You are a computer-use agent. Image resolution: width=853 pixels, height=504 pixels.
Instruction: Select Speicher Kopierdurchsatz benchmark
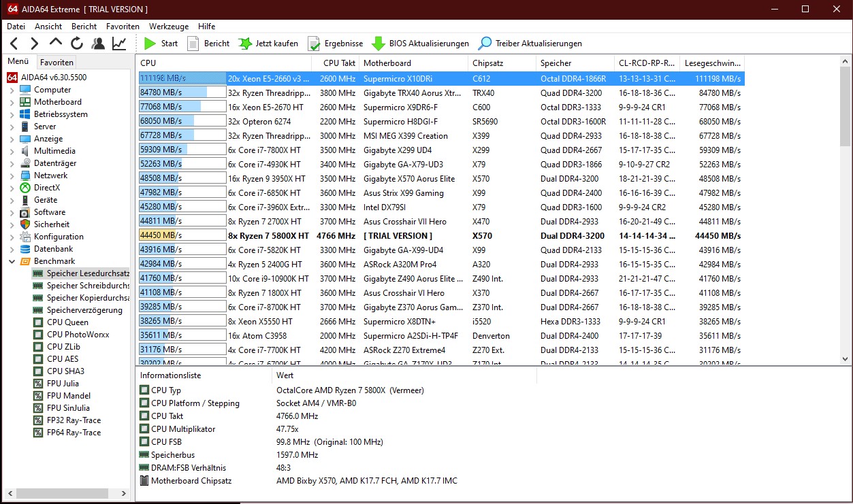click(x=80, y=298)
